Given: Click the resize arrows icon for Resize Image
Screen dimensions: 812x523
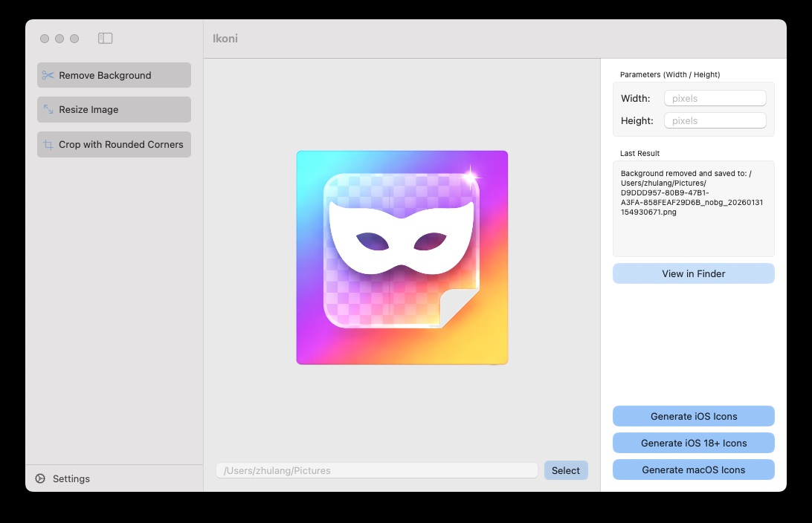Looking at the screenshot, I should [x=48, y=109].
